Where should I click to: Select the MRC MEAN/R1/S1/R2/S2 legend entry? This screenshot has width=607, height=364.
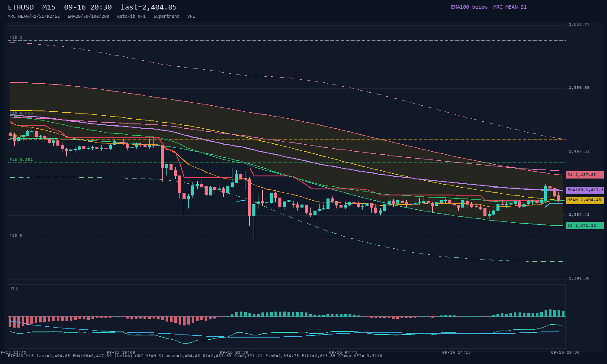(34, 16)
